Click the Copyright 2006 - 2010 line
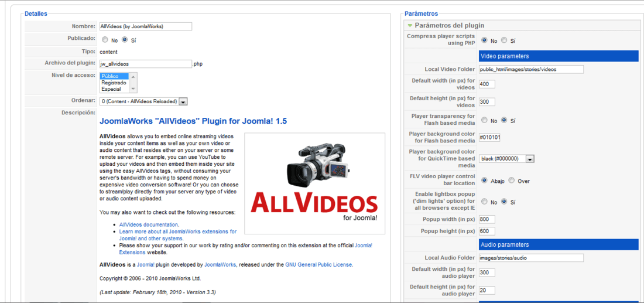Screen dimensions: 644x303 click(150, 278)
